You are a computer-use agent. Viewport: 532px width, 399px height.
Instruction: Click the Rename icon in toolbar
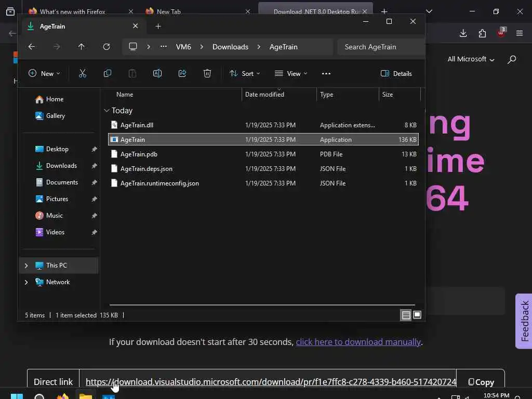[x=157, y=73]
